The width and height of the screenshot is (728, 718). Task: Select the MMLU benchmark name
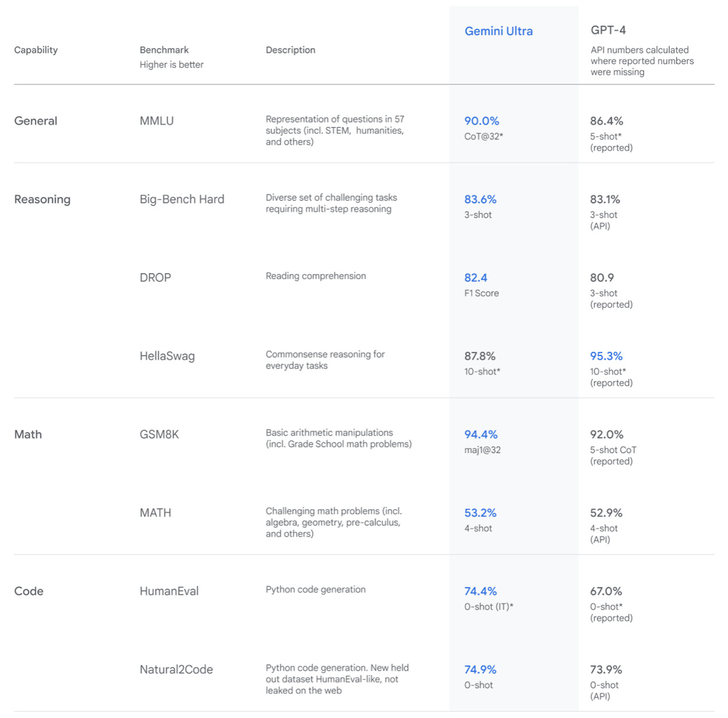point(156,121)
